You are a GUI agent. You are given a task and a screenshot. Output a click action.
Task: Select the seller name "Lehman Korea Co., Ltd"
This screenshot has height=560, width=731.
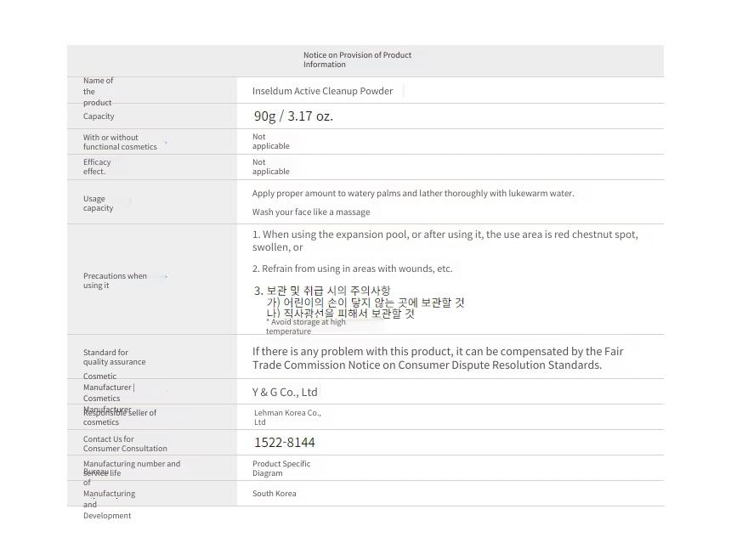click(x=287, y=417)
